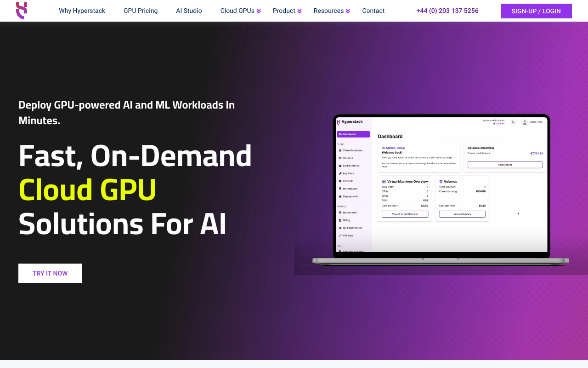Click Access Billing button in preview
This screenshot has height=368, width=588.
[505, 165]
